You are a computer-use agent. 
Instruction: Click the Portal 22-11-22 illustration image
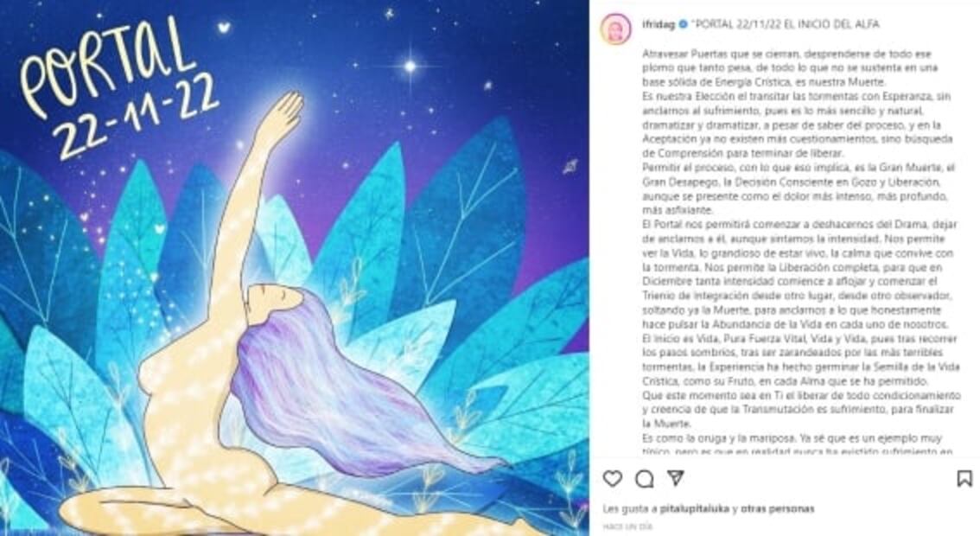coord(295,268)
